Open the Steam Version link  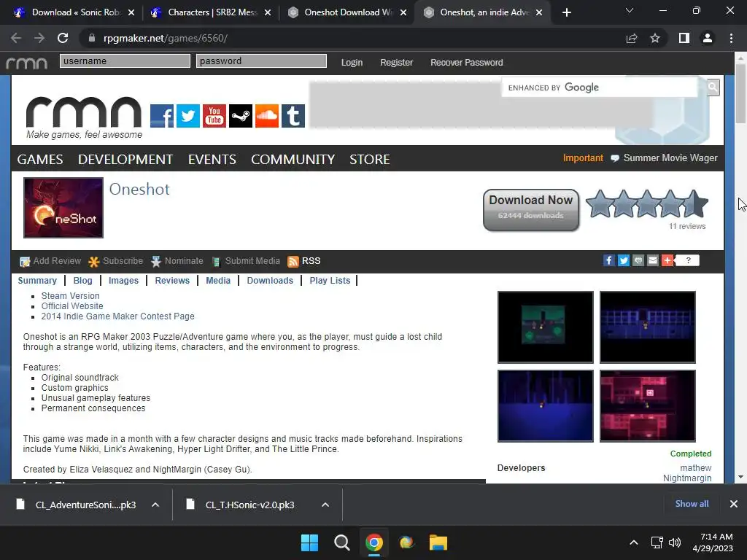coord(71,296)
